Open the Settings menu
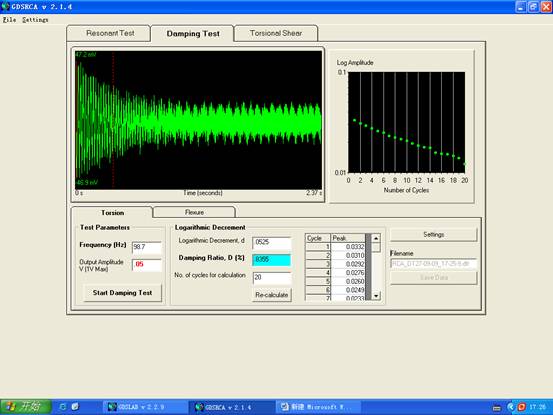 click(35, 20)
